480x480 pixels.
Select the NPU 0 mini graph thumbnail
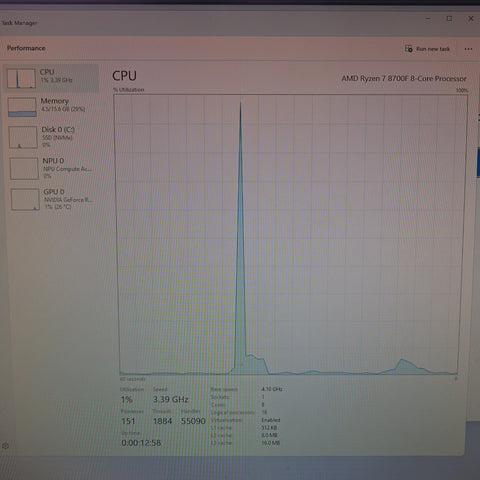coord(24,169)
